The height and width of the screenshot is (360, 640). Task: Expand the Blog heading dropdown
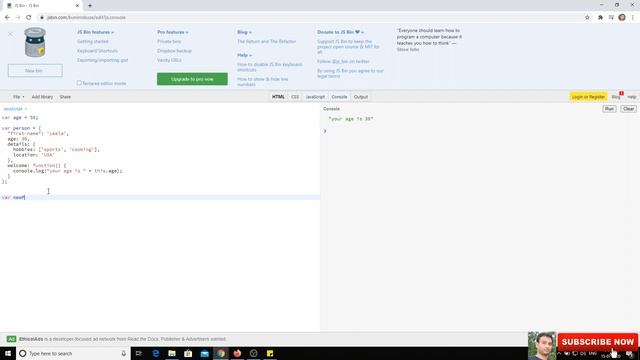pyautogui.click(x=244, y=32)
